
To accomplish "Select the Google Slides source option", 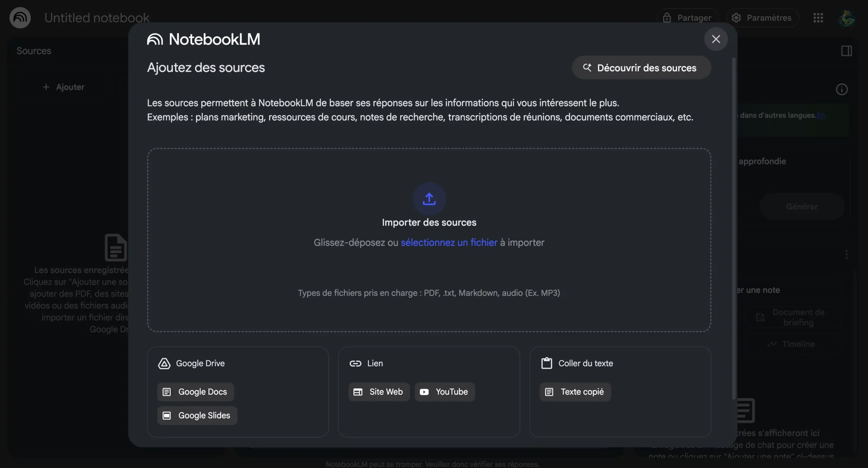I will (x=197, y=415).
